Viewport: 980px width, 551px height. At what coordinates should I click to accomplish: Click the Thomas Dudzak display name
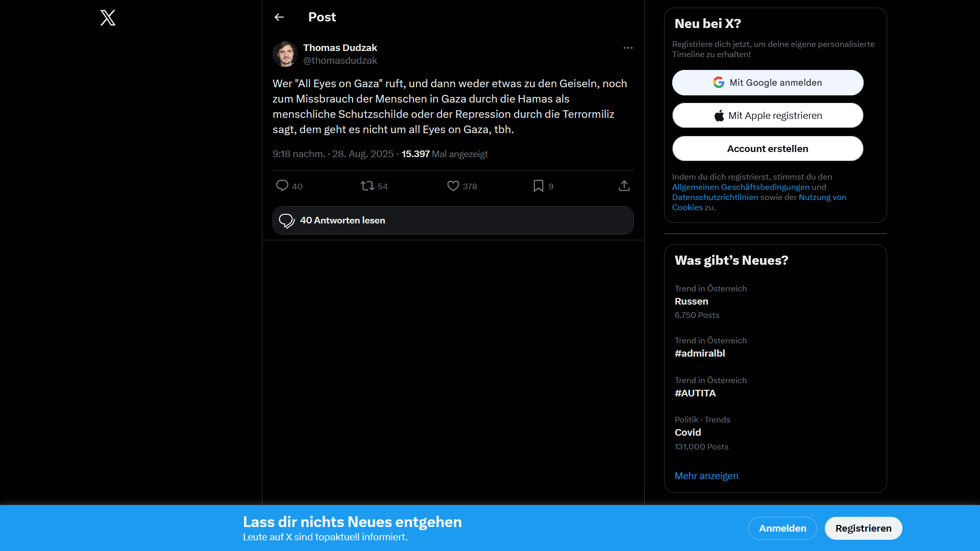pos(340,47)
